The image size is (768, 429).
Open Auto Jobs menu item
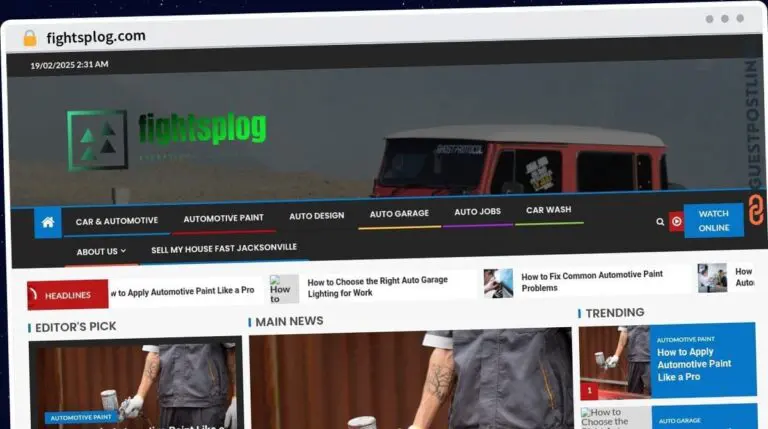pyautogui.click(x=477, y=212)
